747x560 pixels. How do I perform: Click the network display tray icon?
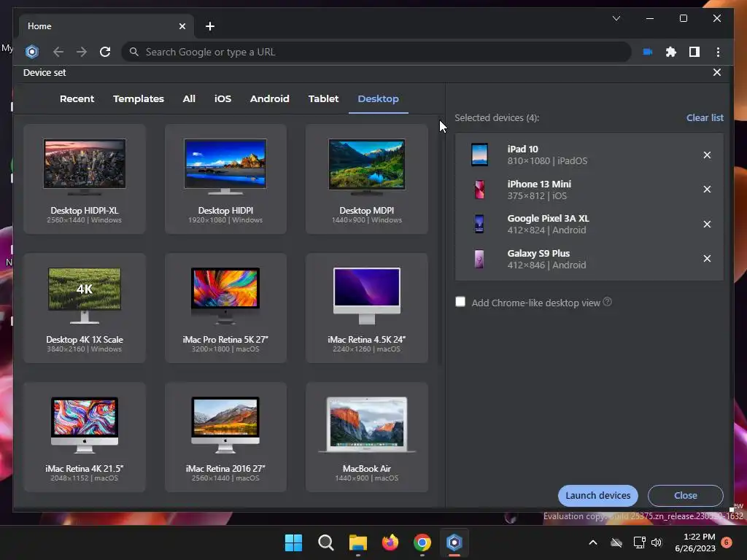(639, 542)
